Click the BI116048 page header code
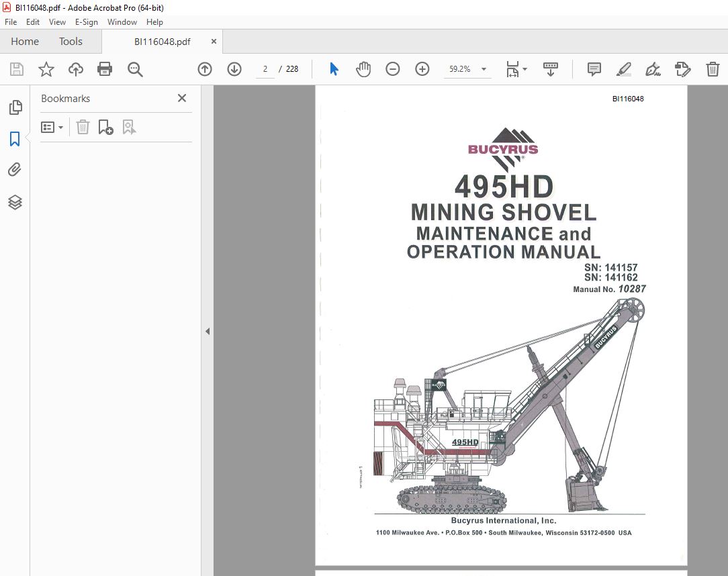 coord(628,99)
